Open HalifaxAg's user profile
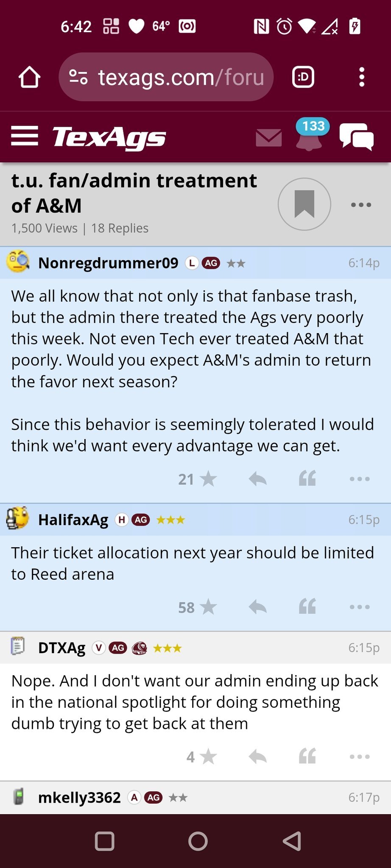 (x=73, y=520)
